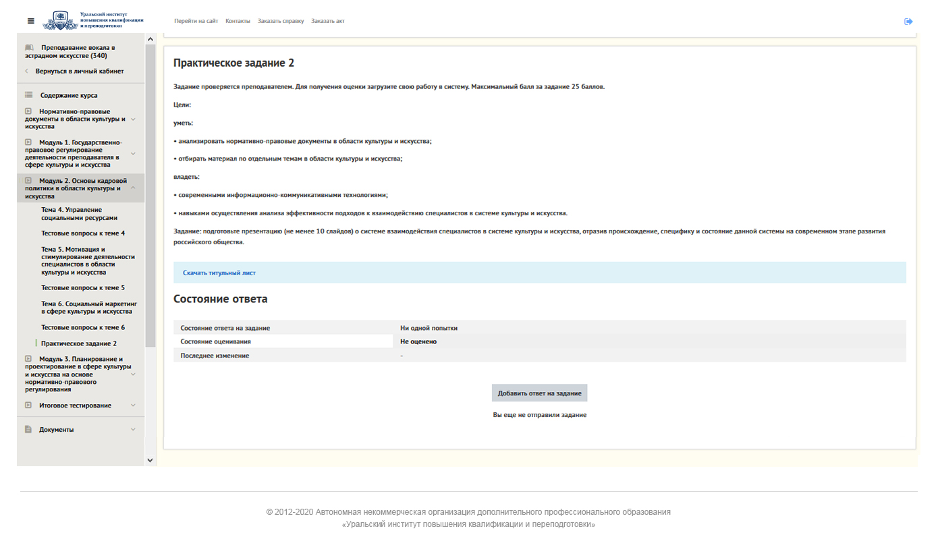Image resolution: width=938 pixels, height=560 pixels.
Task: Click the list icon next to Содержание курса
Action: pos(28,95)
